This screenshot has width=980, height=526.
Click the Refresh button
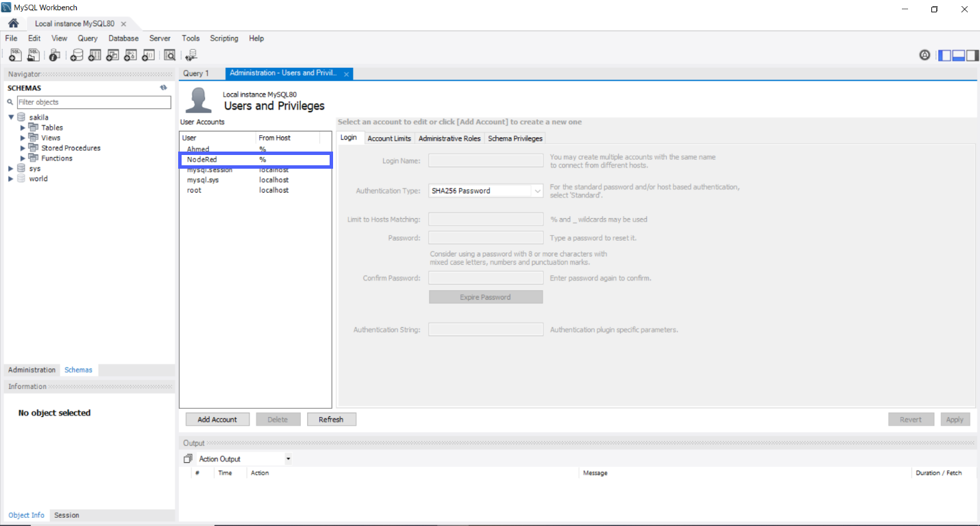point(331,419)
